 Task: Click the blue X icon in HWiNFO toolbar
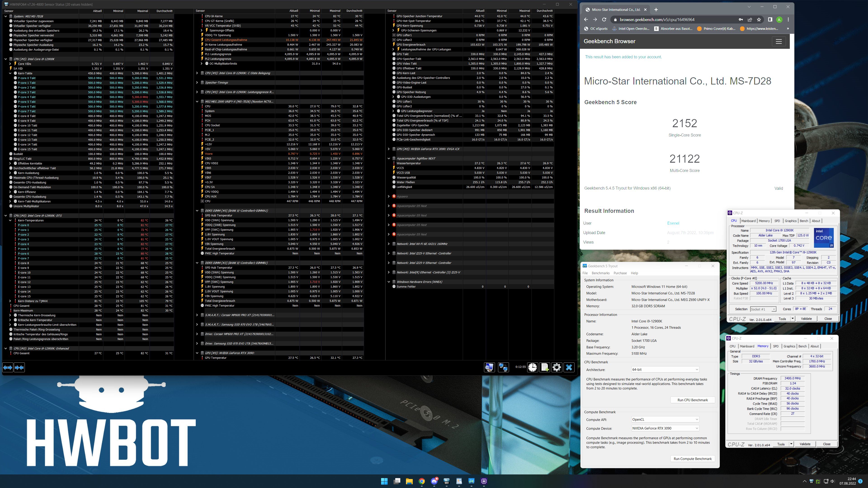tap(569, 367)
